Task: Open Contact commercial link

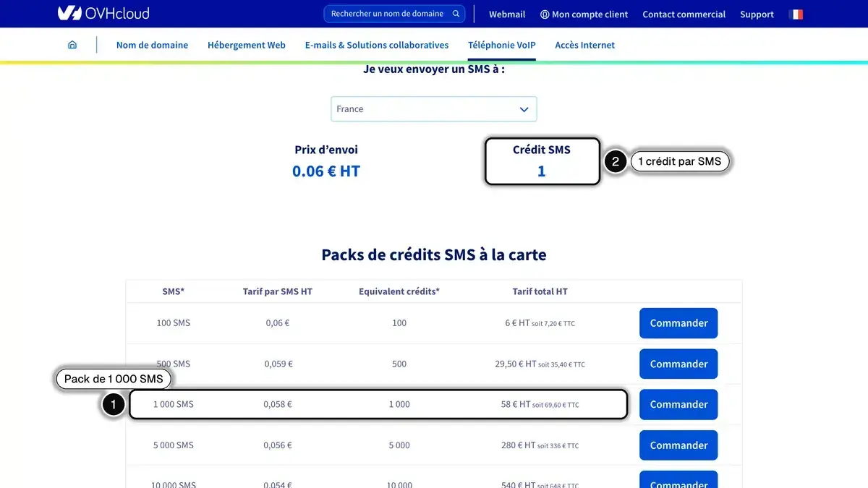Action: tap(684, 14)
